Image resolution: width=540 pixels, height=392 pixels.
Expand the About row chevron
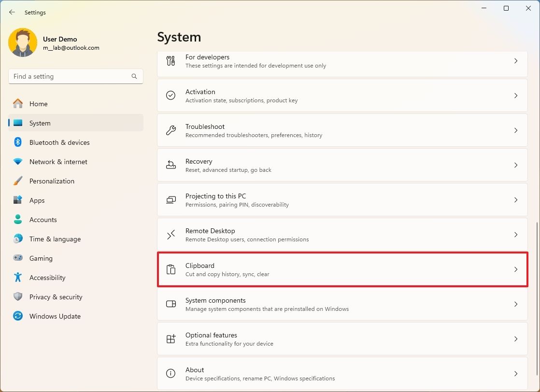click(516, 374)
